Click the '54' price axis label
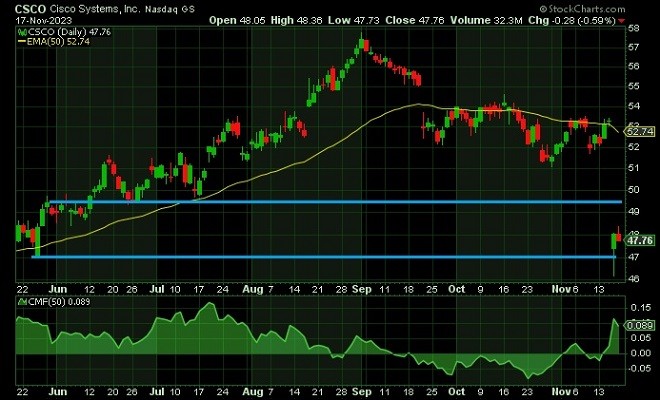 (x=634, y=106)
